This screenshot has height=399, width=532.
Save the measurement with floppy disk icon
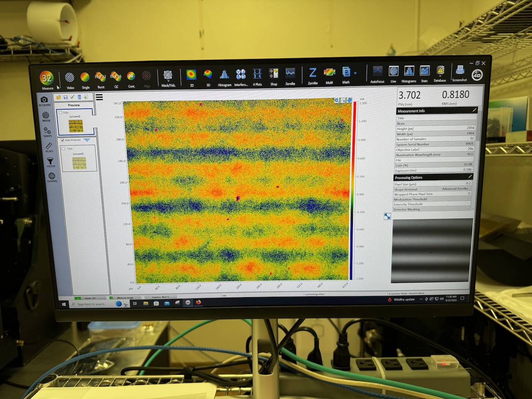[x=66, y=97]
